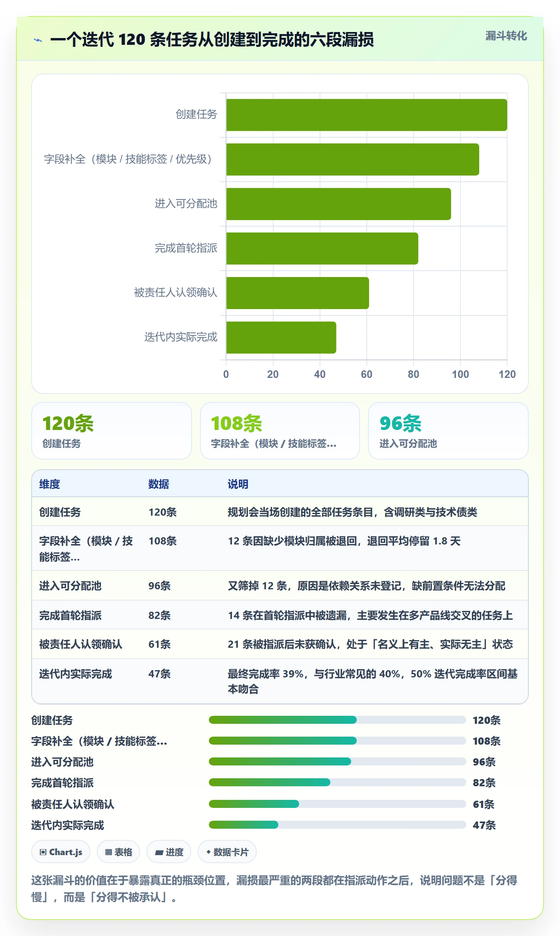Click the square icon on the Chart.js chip
This screenshot has height=936, width=560.
click(43, 852)
